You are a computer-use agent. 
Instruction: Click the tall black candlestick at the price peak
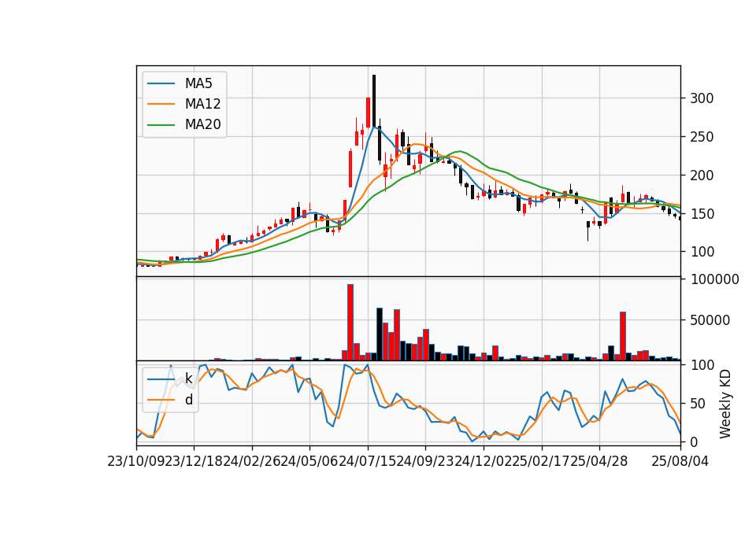tap(373, 101)
